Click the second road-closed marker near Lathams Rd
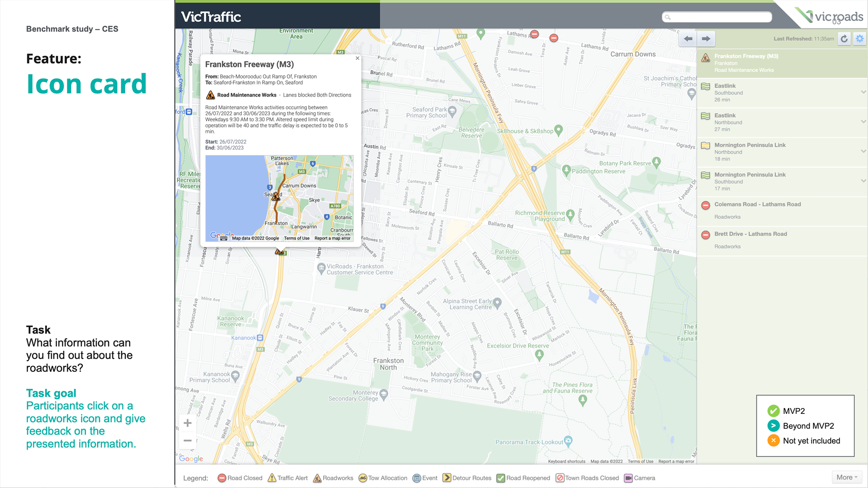The height and width of the screenshot is (488, 868). [x=554, y=38]
